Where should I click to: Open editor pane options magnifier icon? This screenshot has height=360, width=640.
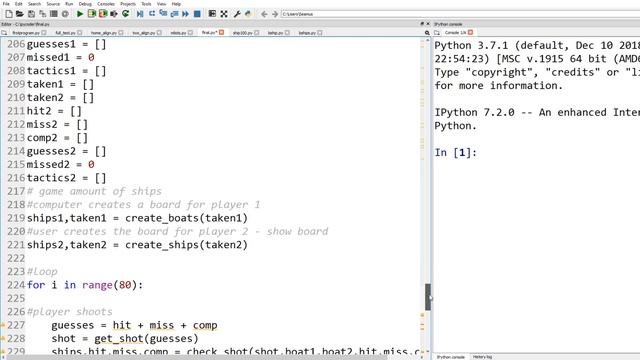[427, 33]
